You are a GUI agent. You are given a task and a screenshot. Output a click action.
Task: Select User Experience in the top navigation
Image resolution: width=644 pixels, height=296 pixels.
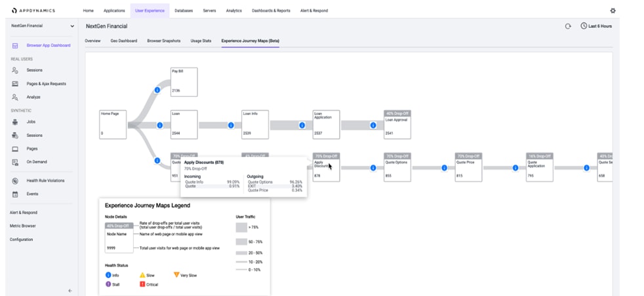pos(150,10)
